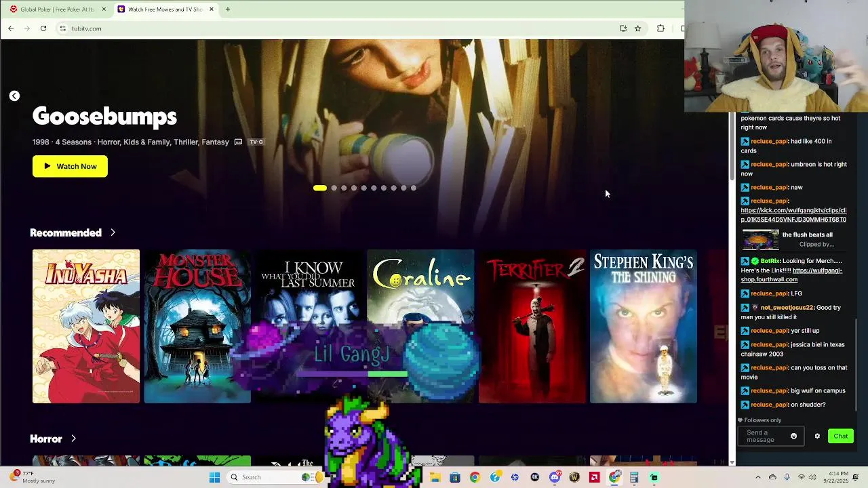The height and width of the screenshot is (488, 868).
Task: Open AMD software from the taskbar
Action: click(594, 477)
